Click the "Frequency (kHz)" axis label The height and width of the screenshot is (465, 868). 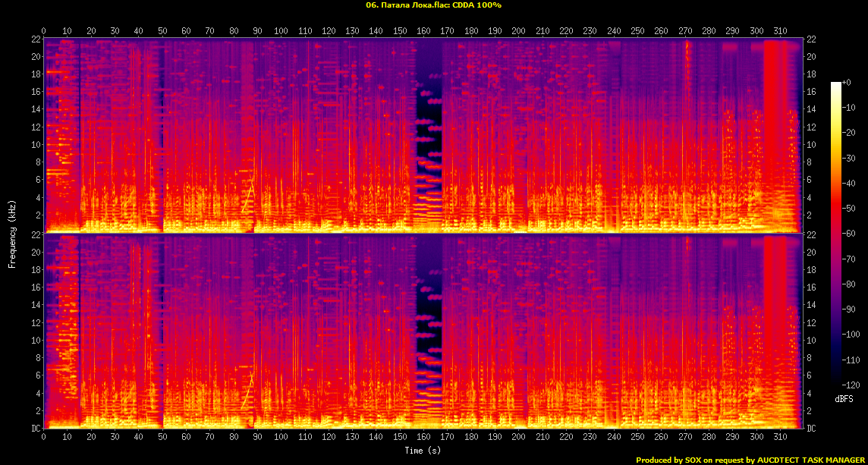pos(12,234)
